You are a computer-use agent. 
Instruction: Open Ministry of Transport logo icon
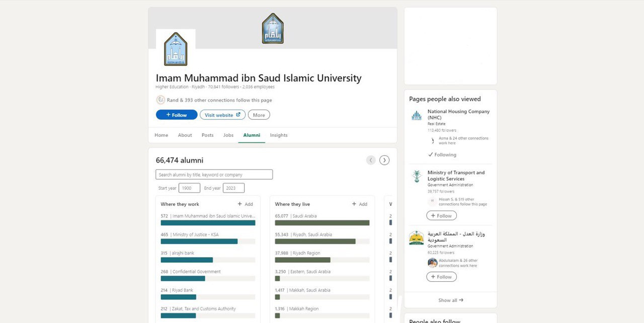coord(417,176)
